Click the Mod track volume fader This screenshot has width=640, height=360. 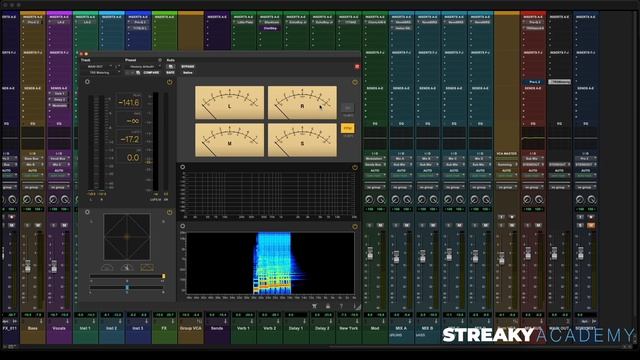[x=370, y=253]
